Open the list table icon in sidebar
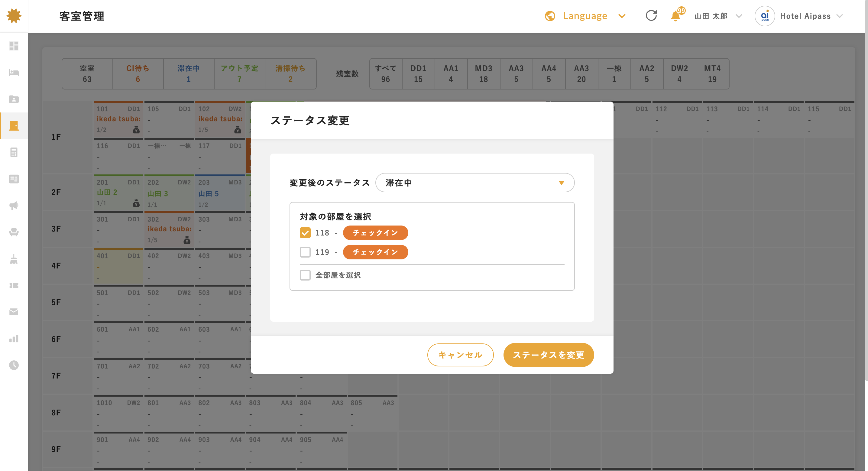 tap(14, 179)
